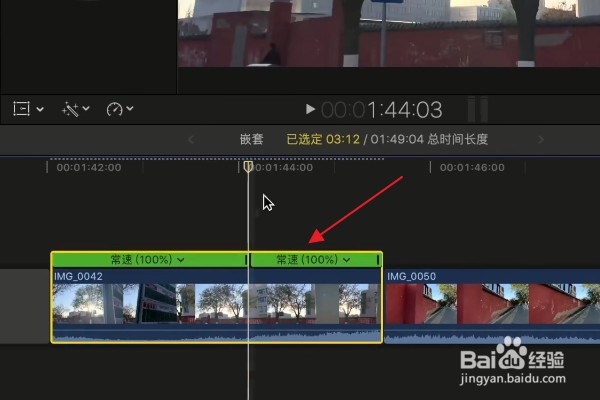This screenshot has width=600, height=400.
Task: Play the video with the play button
Action: point(310,109)
